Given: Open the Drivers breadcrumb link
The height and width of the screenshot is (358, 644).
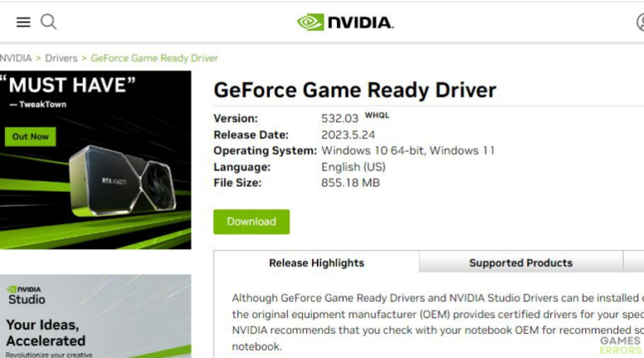Looking at the screenshot, I should 61,58.
